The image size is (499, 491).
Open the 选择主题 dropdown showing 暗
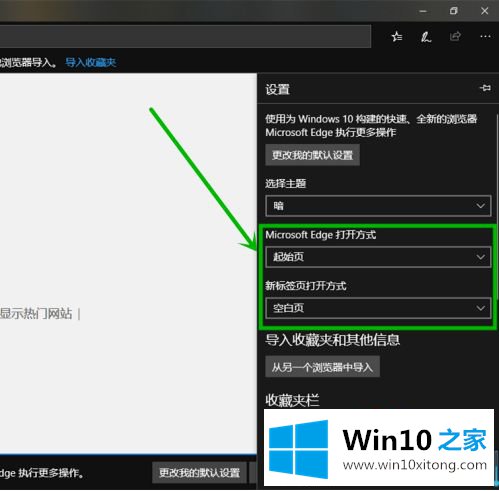(x=378, y=206)
